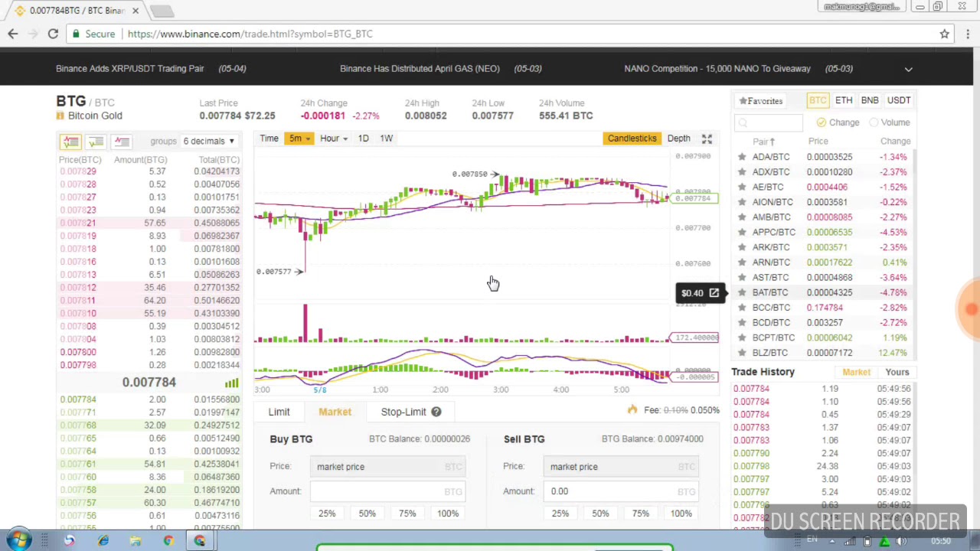Click the Time chart option
The height and width of the screenshot is (551, 980).
point(269,139)
